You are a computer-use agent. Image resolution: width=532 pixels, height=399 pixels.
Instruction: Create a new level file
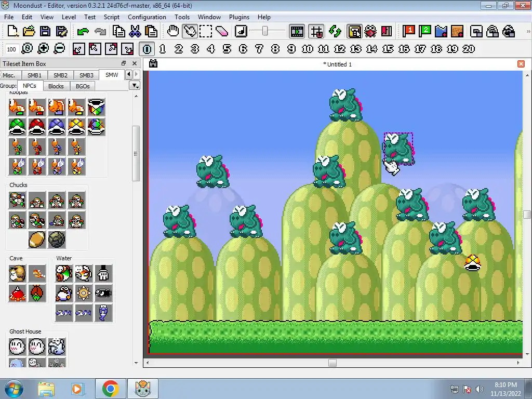pos(12,32)
